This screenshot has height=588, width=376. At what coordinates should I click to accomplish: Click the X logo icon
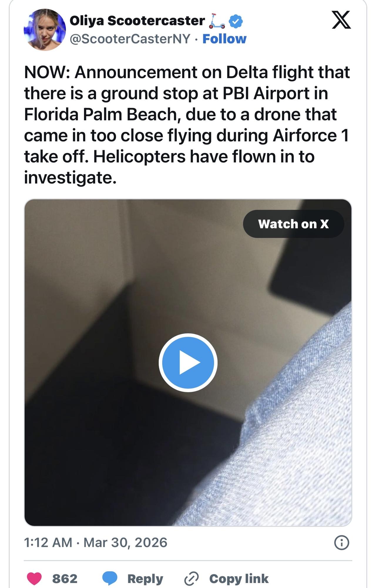click(341, 20)
